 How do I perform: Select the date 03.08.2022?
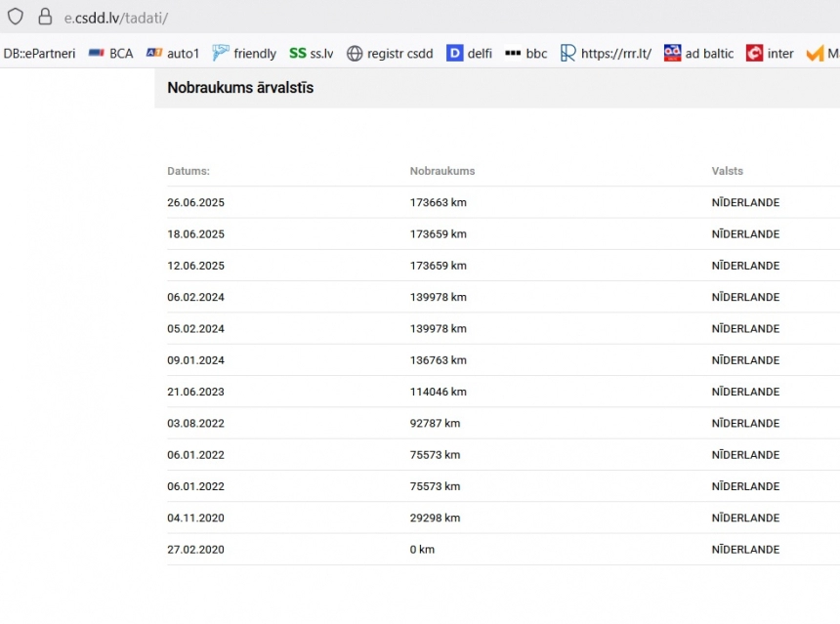coord(195,423)
